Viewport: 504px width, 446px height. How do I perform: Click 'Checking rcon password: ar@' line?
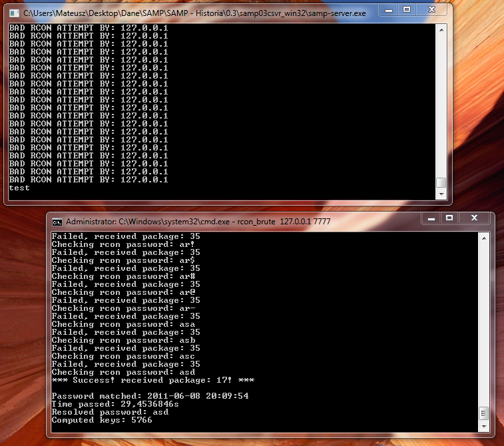(x=123, y=292)
